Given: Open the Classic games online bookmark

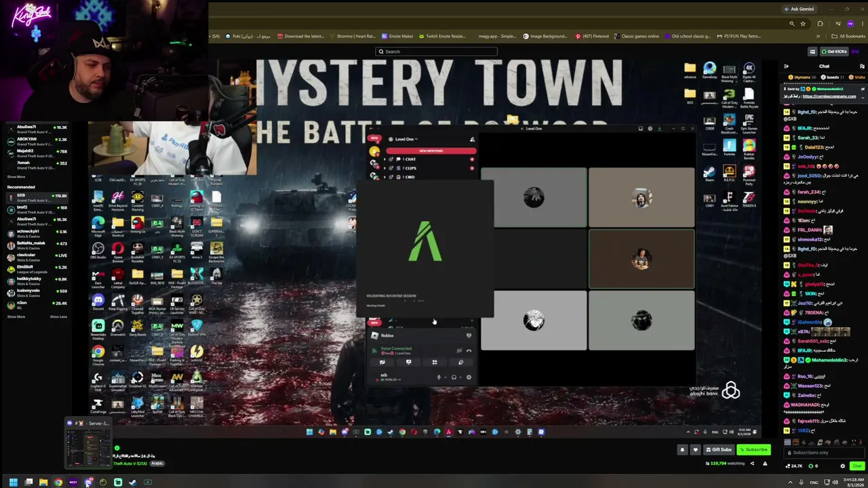Looking at the screenshot, I should [637, 37].
